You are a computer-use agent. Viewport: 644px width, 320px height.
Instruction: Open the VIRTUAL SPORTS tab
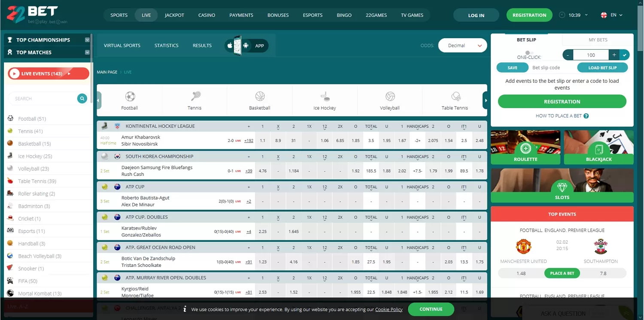[122, 45]
